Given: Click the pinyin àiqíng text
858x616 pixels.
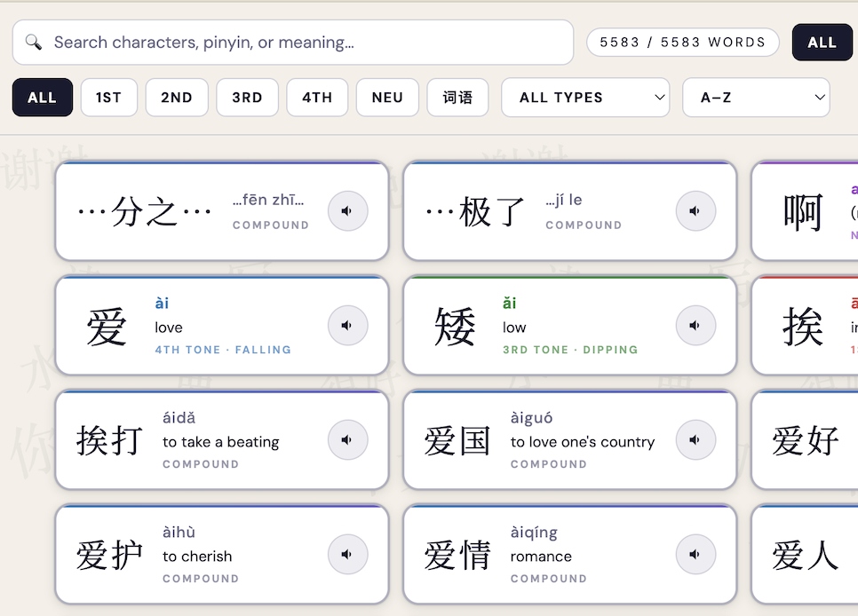Looking at the screenshot, I should (x=534, y=533).
